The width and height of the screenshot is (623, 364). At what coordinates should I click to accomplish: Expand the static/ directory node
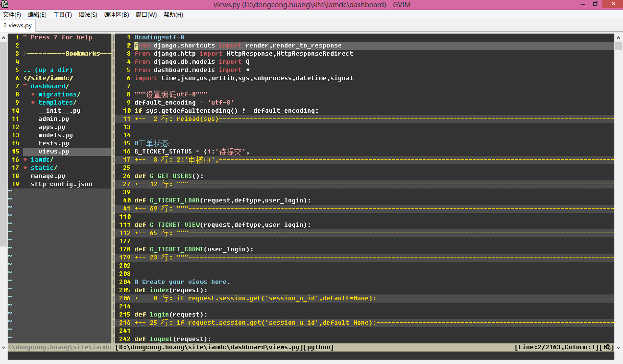click(44, 167)
